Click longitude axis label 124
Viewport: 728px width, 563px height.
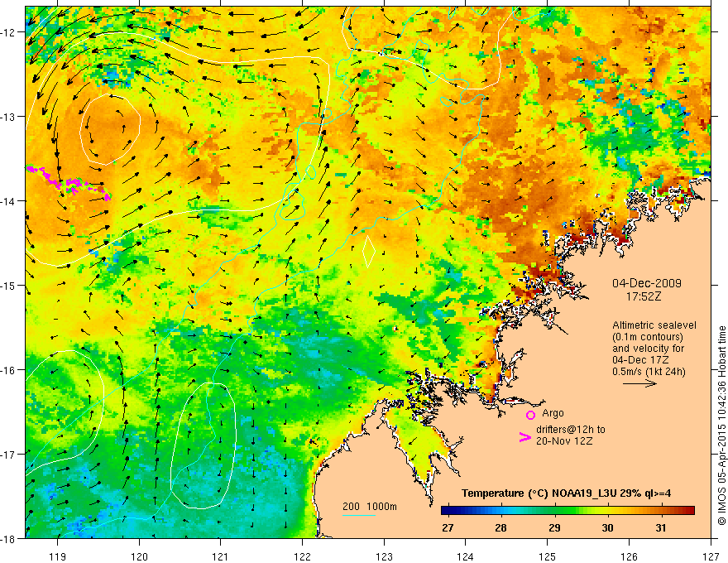(x=466, y=556)
